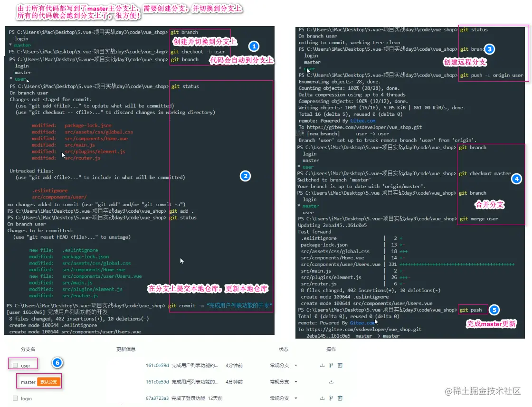Click the 'git checkout -b user' command
Image resolution: width=532 pixels, height=407 pixels.
(198, 52)
